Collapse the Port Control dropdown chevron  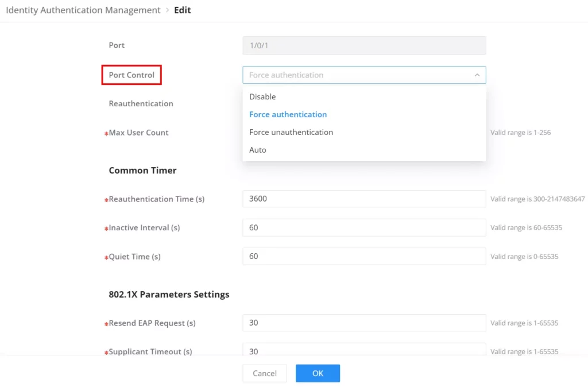click(477, 75)
